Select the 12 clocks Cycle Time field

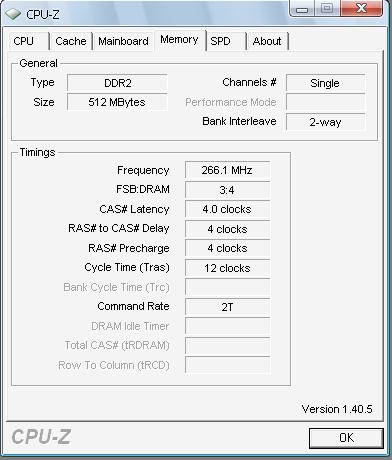click(x=227, y=268)
